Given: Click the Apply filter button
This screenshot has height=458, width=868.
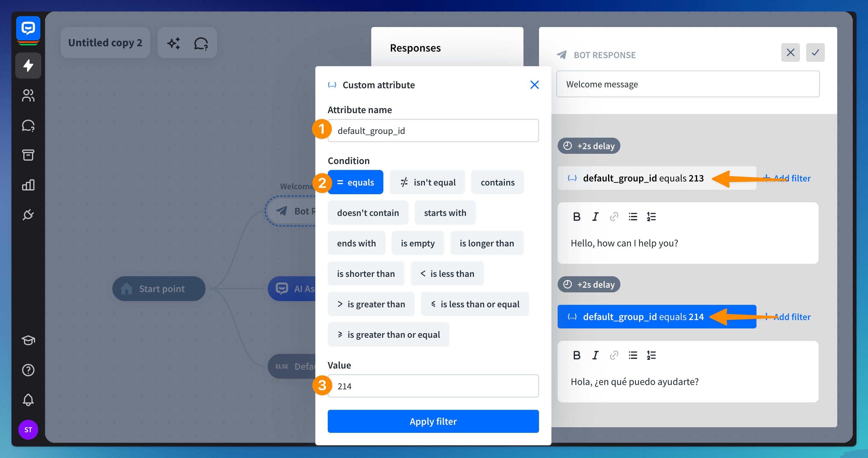Looking at the screenshot, I should 433,421.
